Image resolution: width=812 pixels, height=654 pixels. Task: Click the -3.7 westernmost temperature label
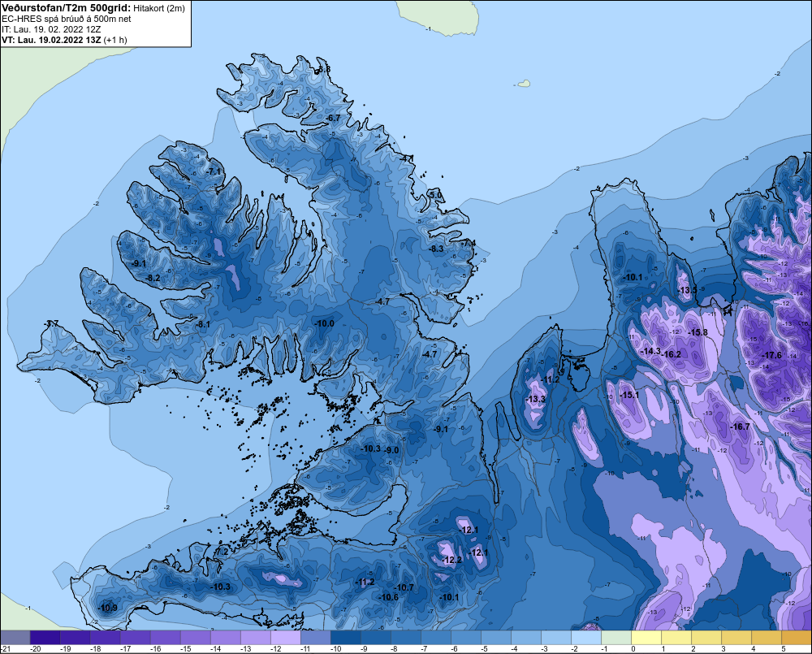[x=51, y=324]
